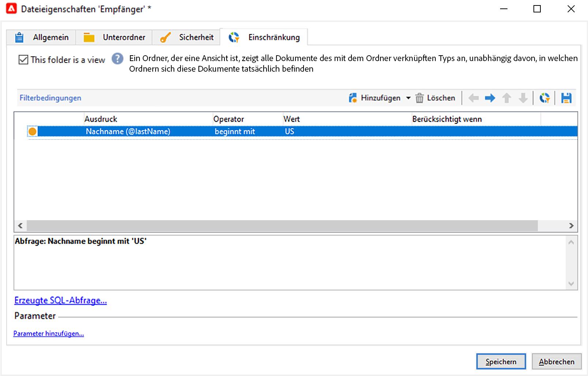
Task: Click the Speichern button
Action: point(501,361)
